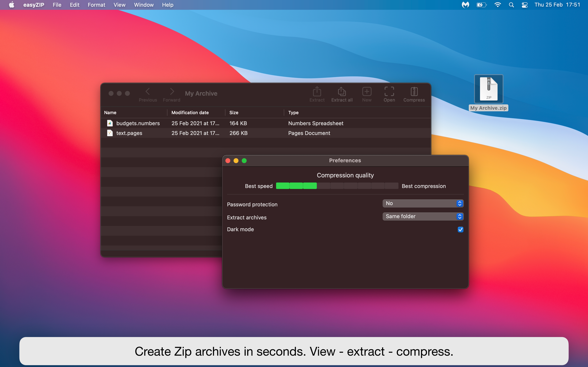
Task: Open the File menu
Action: 57,5
